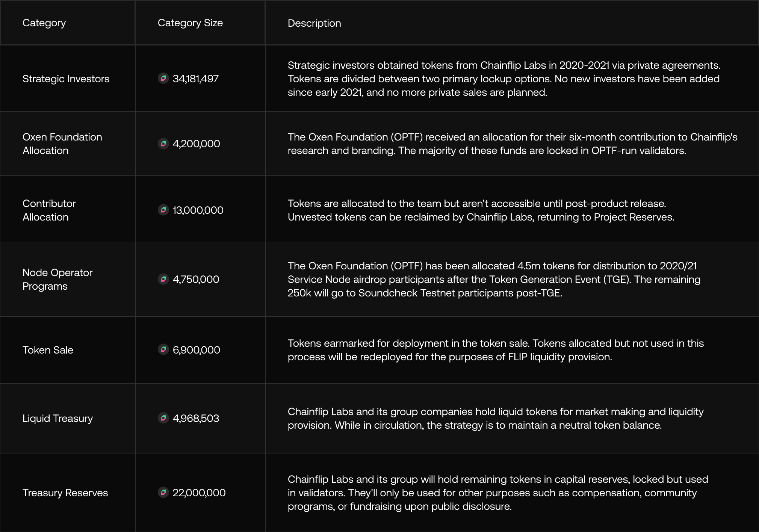Click the Token Sale description text
The image size is (759, 532).
click(496, 350)
